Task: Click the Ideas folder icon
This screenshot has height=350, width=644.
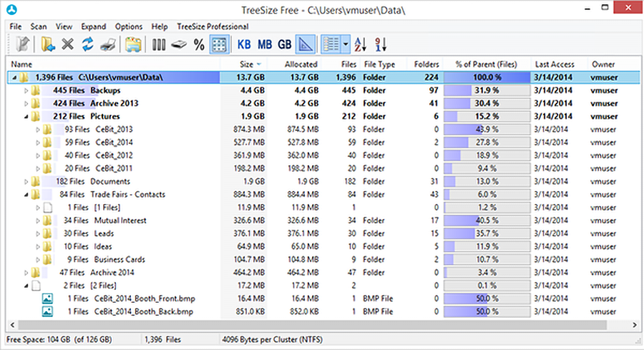Action: click(x=47, y=246)
